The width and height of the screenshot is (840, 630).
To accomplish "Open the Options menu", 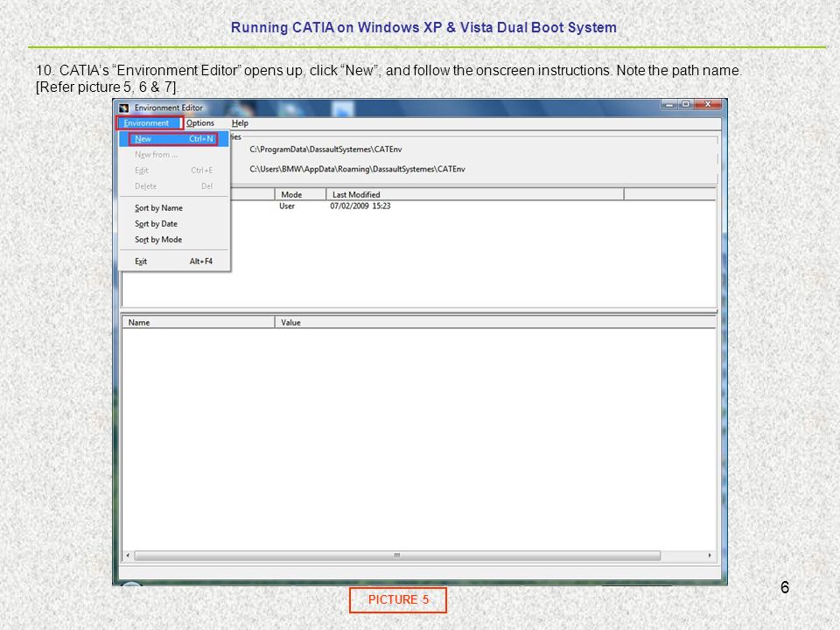I will [x=199, y=122].
